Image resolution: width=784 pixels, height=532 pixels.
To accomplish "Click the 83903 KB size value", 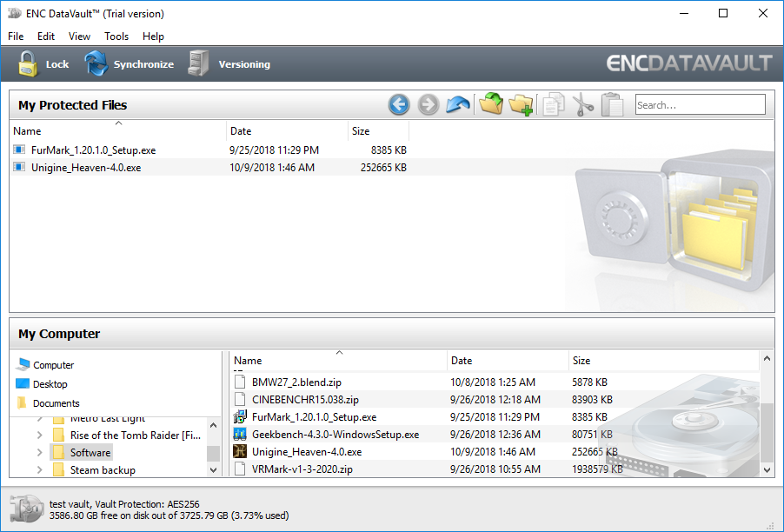I will 592,400.
